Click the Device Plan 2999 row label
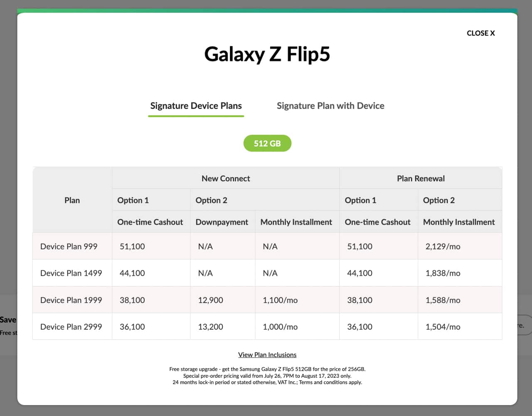The width and height of the screenshot is (532, 416). [71, 327]
